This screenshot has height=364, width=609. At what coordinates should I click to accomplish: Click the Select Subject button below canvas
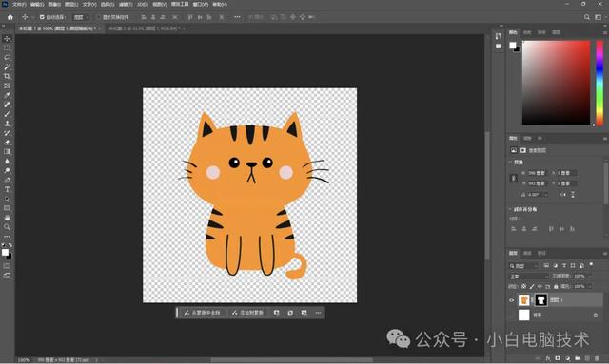point(203,313)
